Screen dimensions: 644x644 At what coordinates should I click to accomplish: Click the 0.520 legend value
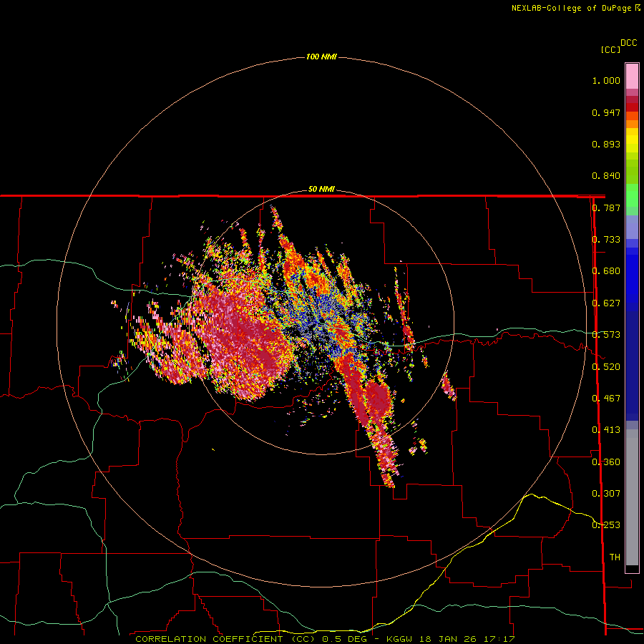point(606,367)
